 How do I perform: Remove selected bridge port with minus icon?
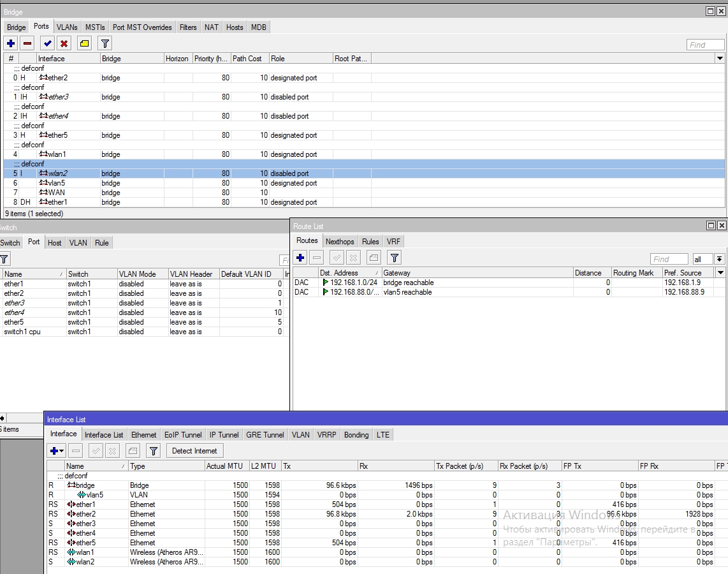[x=27, y=43]
